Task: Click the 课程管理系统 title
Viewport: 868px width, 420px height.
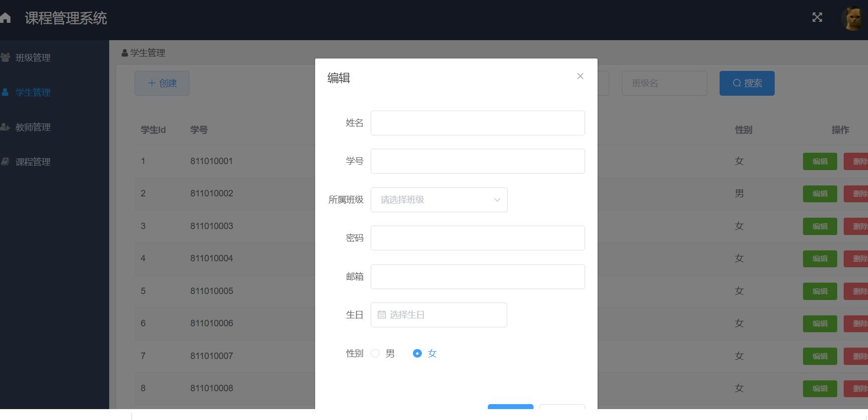Action: [x=66, y=18]
